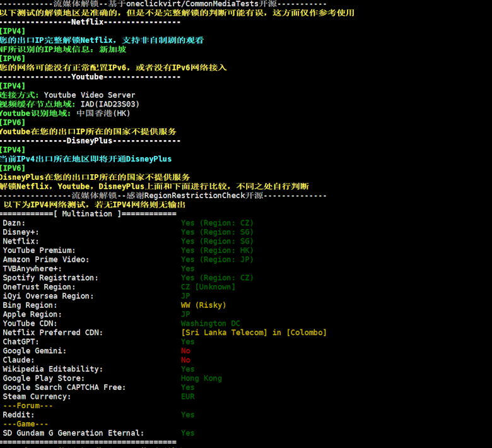The image size is (492, 448).
Task: Select the 'Disney+:' row label
Action: [21, 232]
